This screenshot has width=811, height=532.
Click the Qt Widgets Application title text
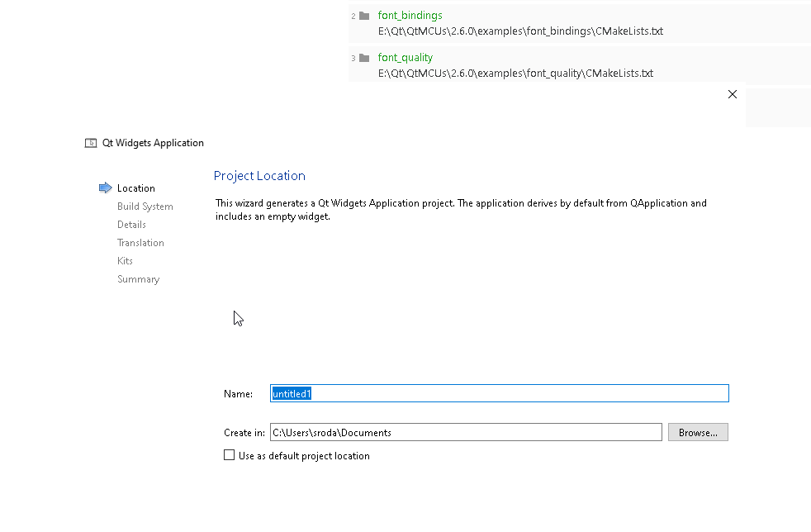tap(153, 143)
